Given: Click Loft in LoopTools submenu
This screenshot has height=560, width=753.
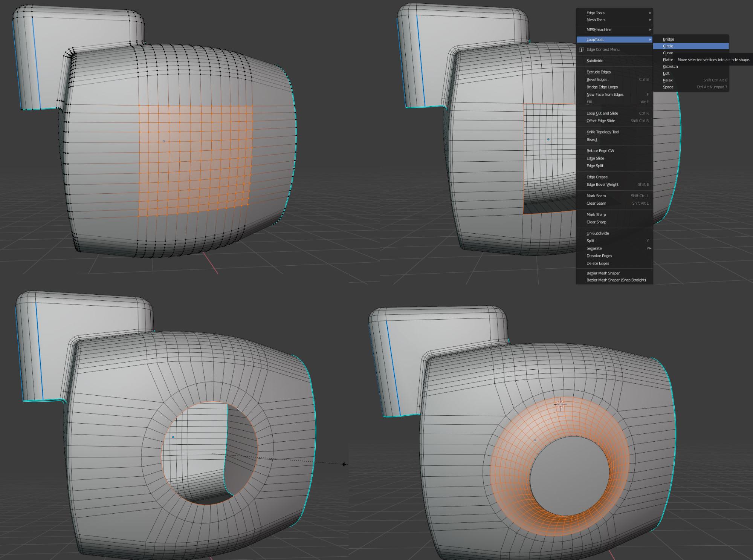Looking at the screenshot, I should [x=666, y=73].
